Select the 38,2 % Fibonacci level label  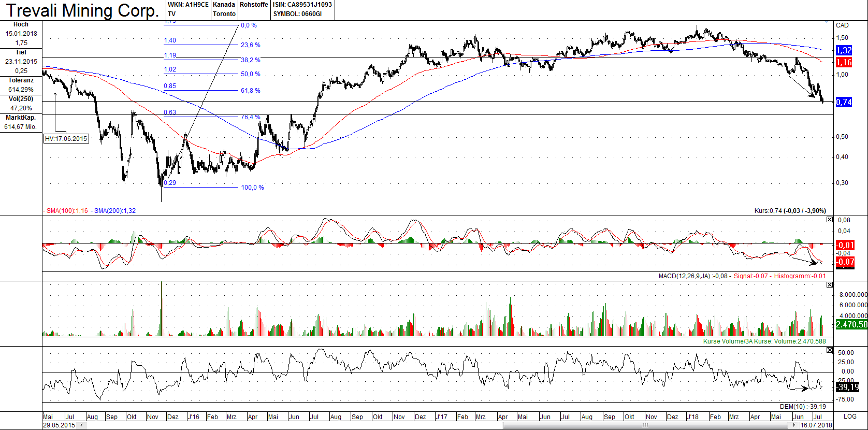point(251,60)
